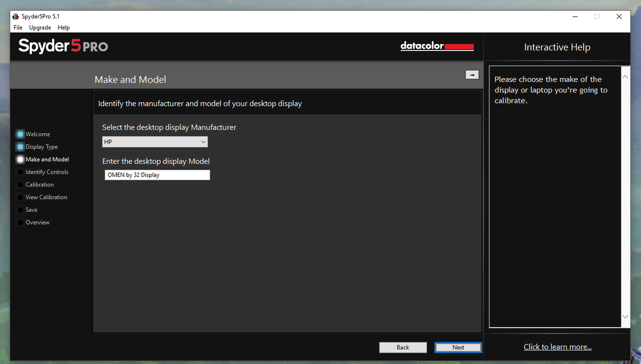
Task: Click the Next button
Action: [x=458, y=347]
